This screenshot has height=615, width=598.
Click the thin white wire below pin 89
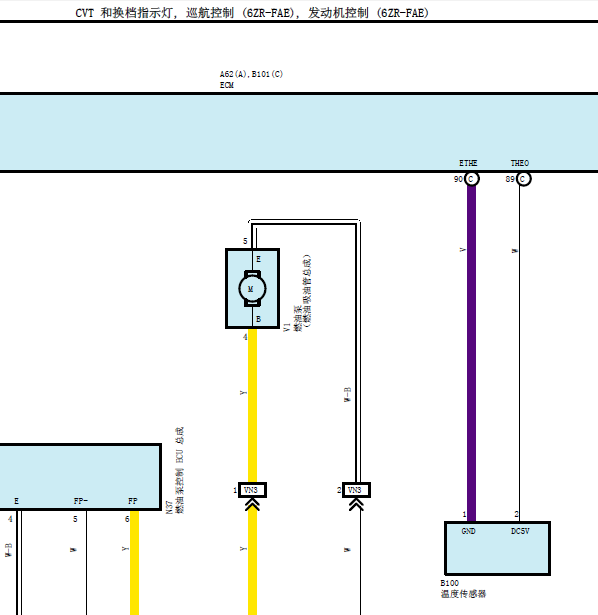(x=520, y=354)
